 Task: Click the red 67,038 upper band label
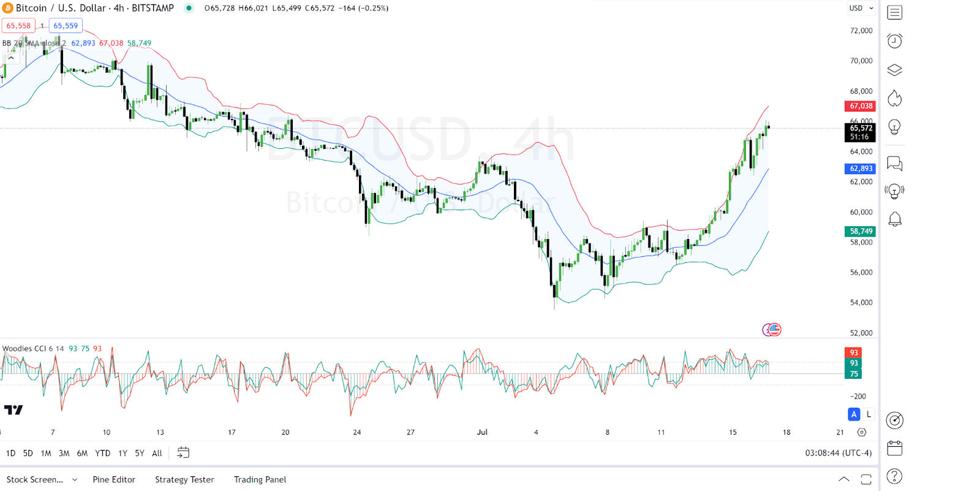coord(860,106)
